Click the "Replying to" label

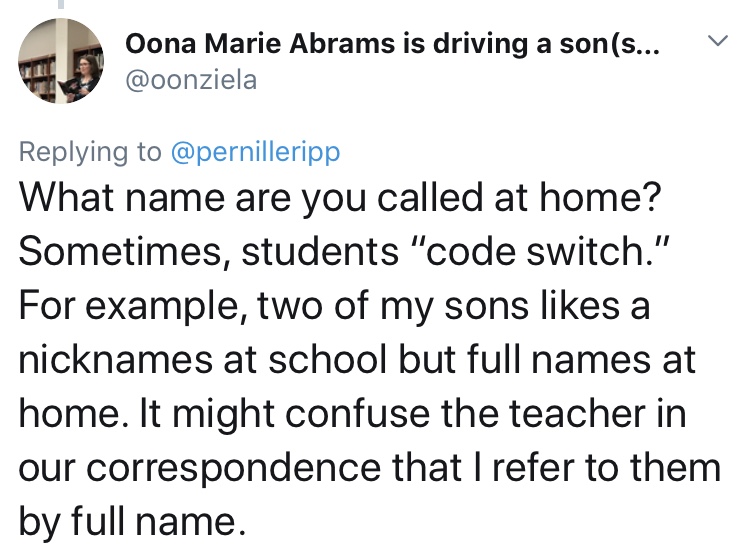[91, 151]
